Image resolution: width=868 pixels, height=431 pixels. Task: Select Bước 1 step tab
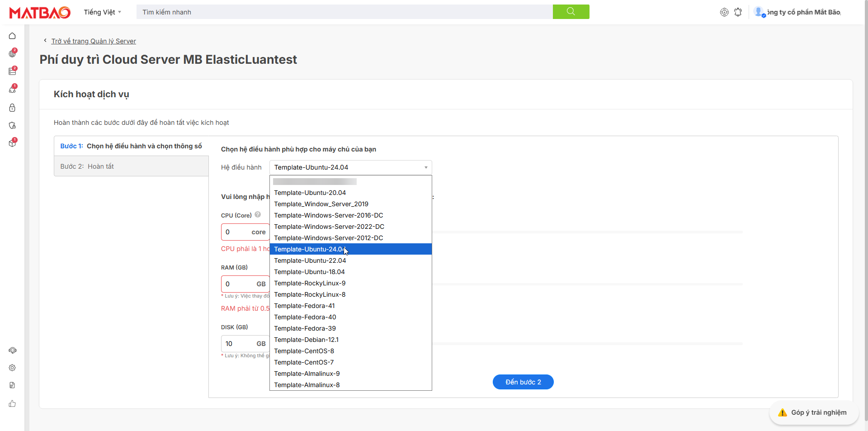click(131, 146)
